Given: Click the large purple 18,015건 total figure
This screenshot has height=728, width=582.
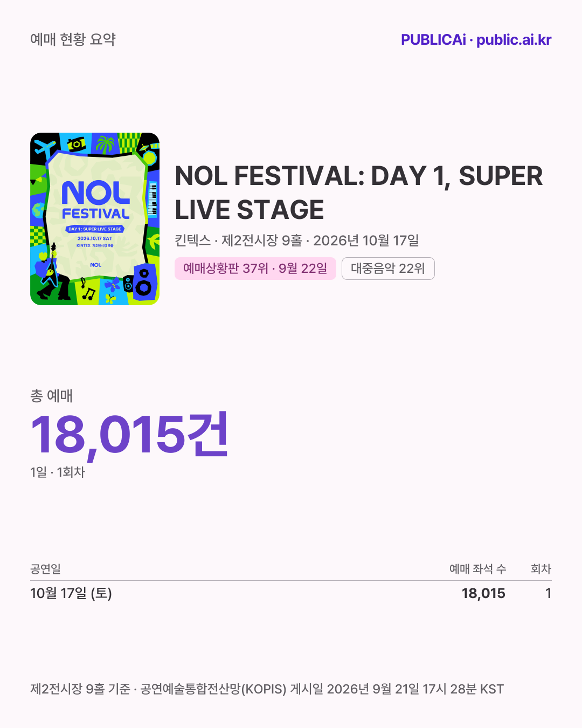Looking at the screenshot, I should 129,435.
